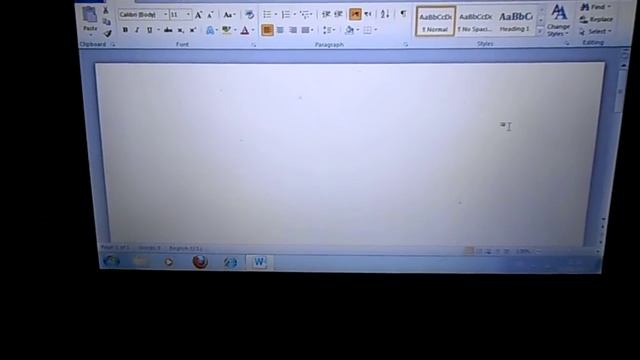Image resolution: width=640 pixels, height=360 pixels.
Task: Click Decrease Indent icon
Action: click(x=326, y=15)
